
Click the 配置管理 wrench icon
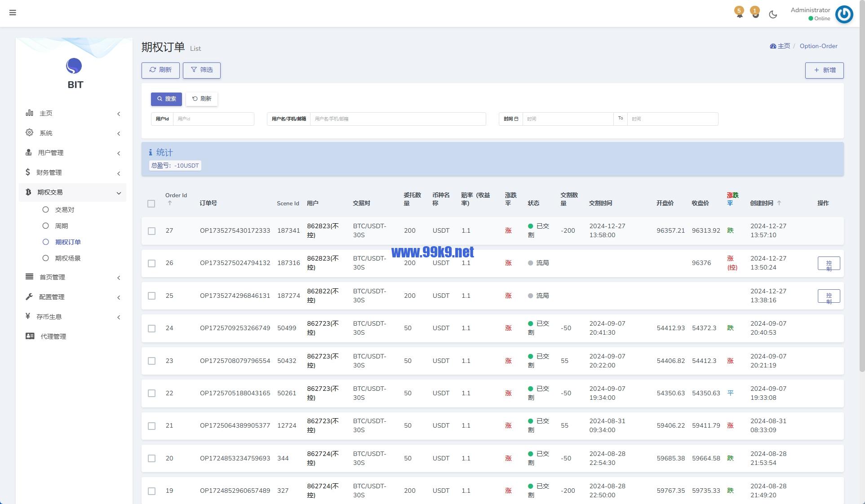[x=29, y=296]
